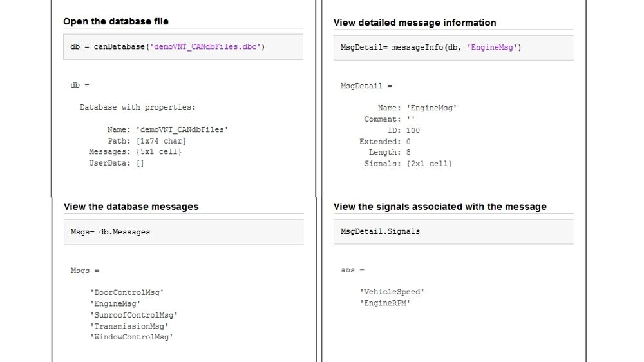Click the "Msgs= db.Messages" code block
The width and height of the screenshot is (644, 362).
183,232
